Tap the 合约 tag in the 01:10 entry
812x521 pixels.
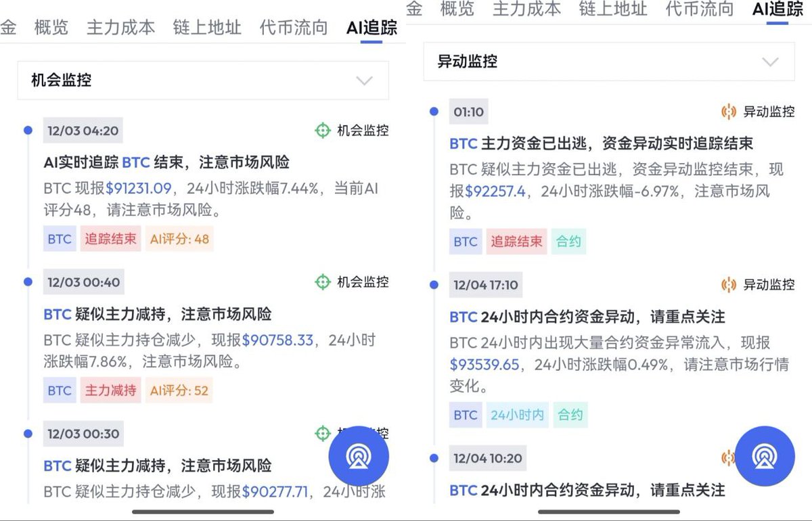point(568,242)
